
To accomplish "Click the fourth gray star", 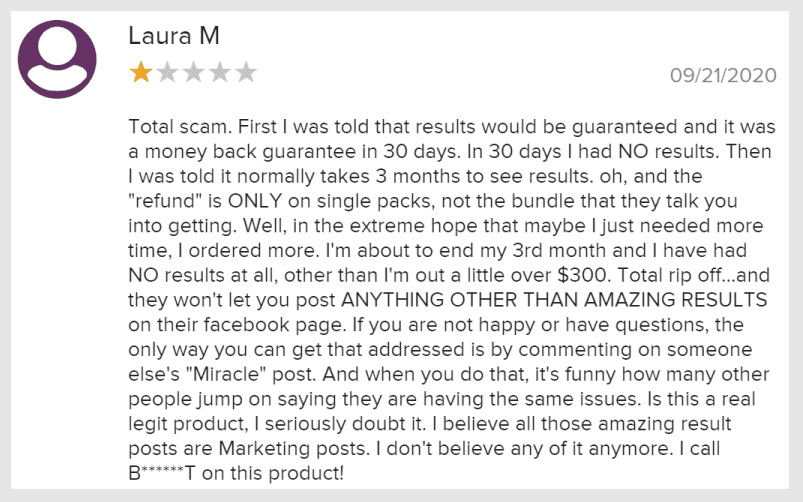I will tap(220, 72).
